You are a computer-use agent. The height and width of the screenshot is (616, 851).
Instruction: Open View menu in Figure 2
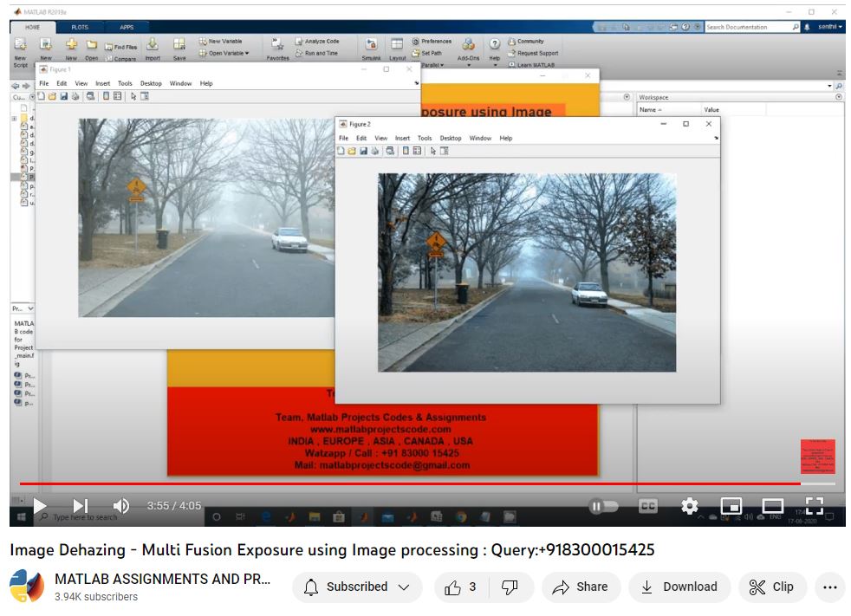pos(381,139)
